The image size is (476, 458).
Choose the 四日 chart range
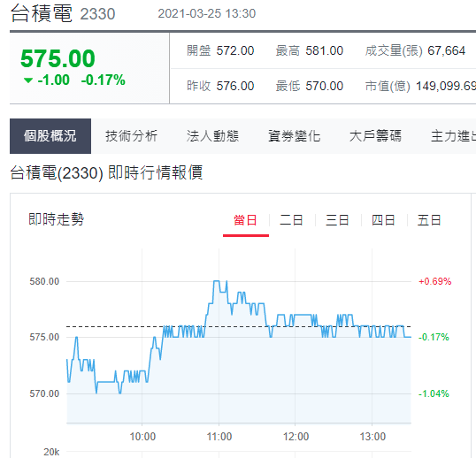coord(383,220)
